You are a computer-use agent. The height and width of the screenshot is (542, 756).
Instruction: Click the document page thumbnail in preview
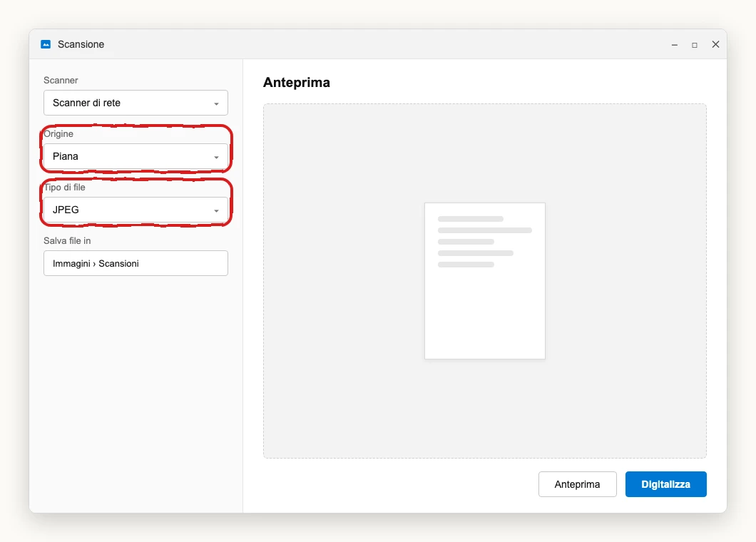pos(484,281)
